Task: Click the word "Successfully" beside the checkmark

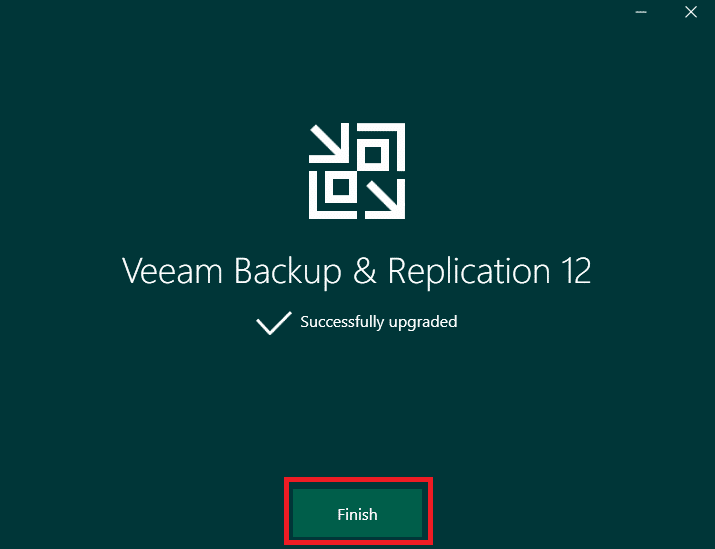Action: (342, 322)
